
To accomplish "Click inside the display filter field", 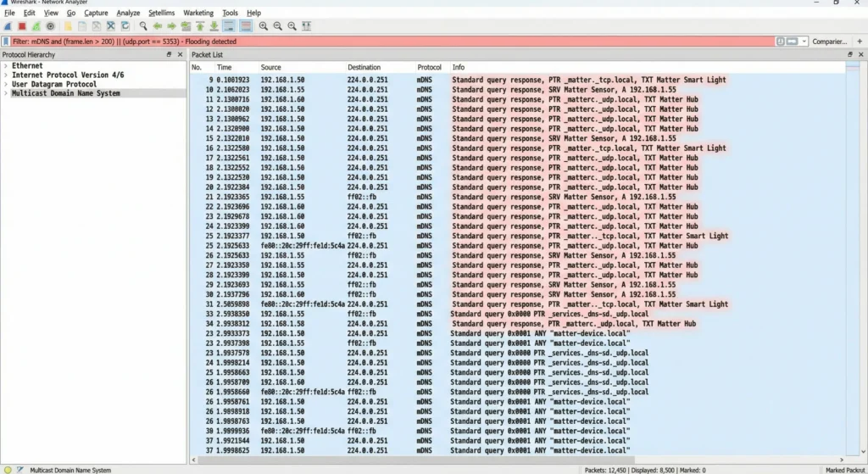I will click(x=393, y=42).
